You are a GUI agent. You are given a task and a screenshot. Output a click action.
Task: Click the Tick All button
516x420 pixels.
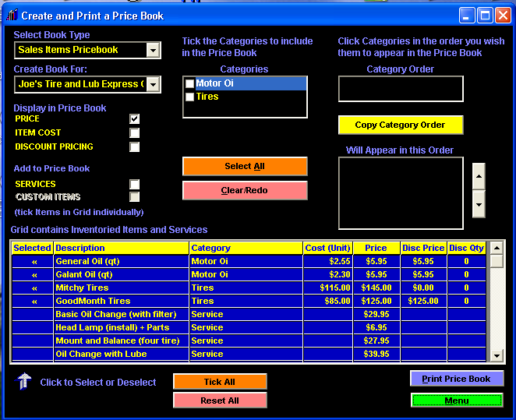[220, 382]
